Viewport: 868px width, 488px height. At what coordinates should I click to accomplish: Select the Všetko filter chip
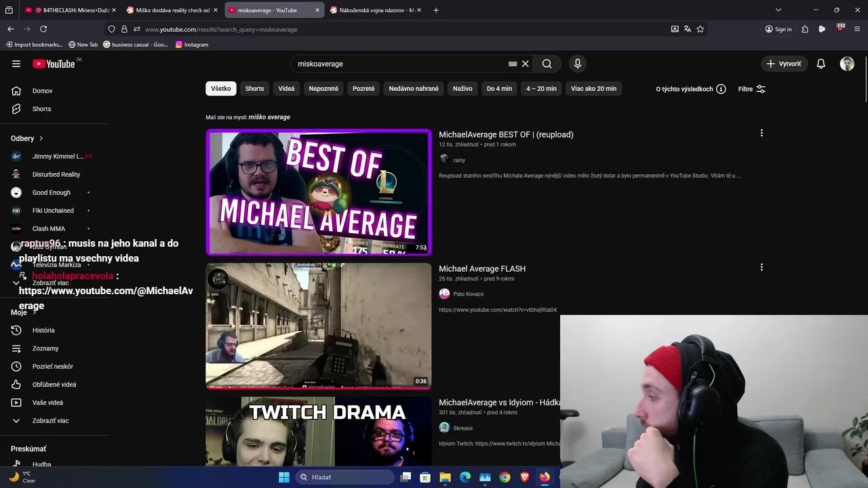(221, 89)
